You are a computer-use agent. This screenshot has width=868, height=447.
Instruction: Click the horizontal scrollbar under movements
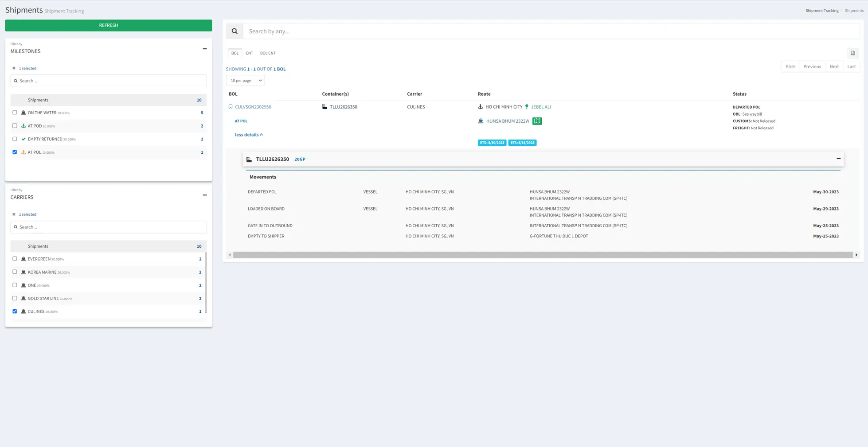click(543, 255)
